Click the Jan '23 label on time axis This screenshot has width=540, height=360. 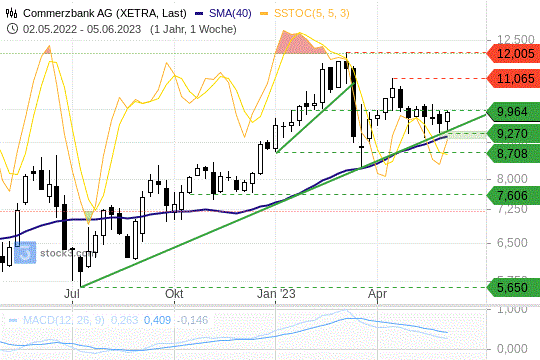coord(276,294)
